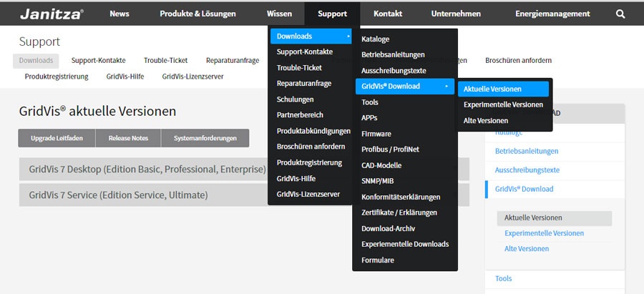The height and width of the screenshot is (294, 644).
Task: Select Aktuelle Versionen in flyout menu
Action: point(503,89)
